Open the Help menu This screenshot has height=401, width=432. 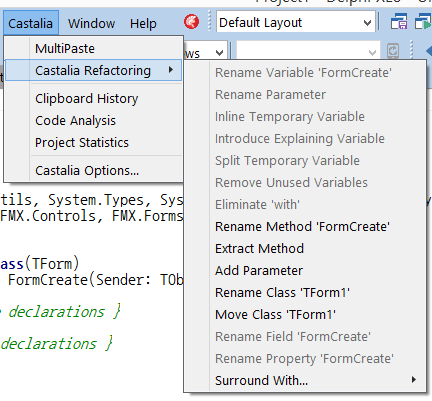(143, 23)
